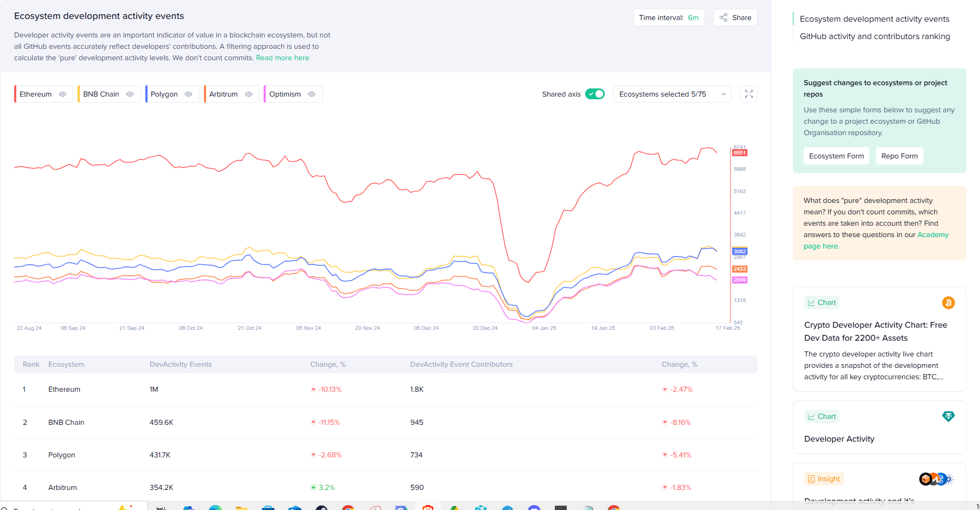Open Crypto Developer Activity Chart article
Screen dimensions: 980x510
pyautogui.click(x=876, y=331)
